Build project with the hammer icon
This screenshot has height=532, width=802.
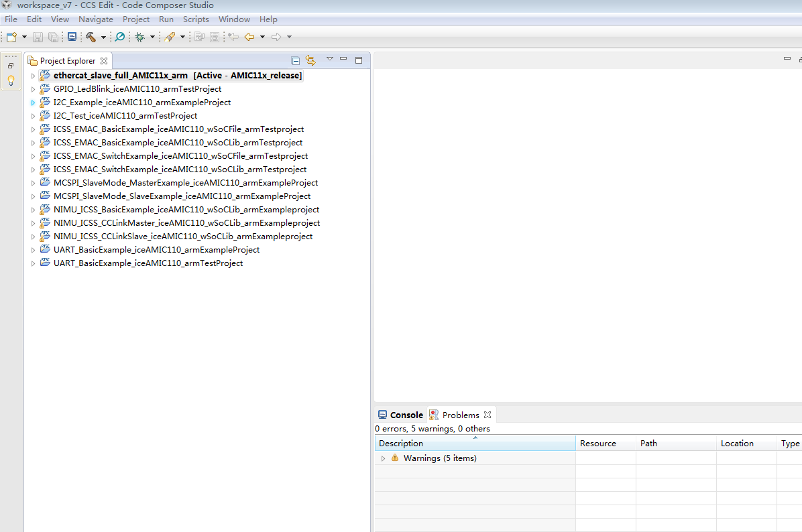(x=91, y=37)
